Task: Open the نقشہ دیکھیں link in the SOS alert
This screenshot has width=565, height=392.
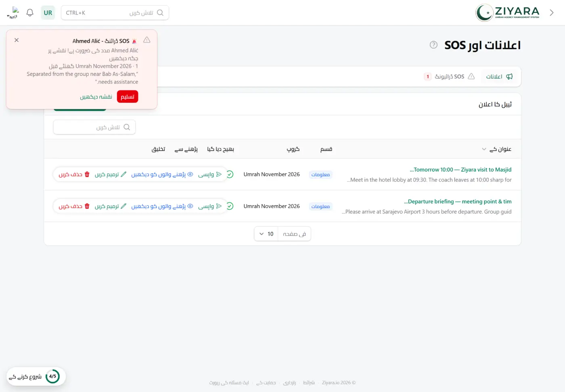Action: pos(96,97)
